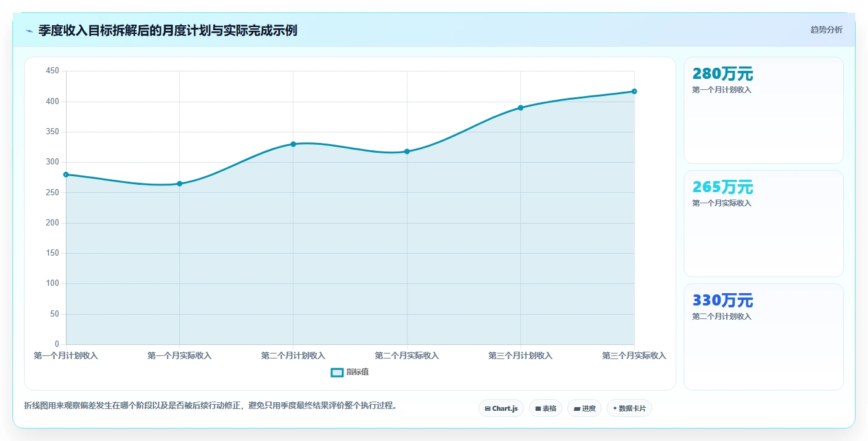Click the y-axis value 200
Screen dimensions: 868x441
(x=52, y=222)
